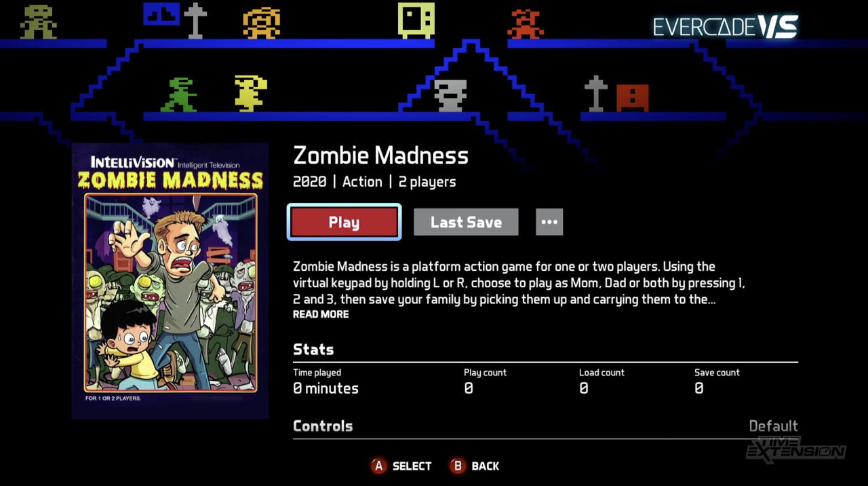This screenshot has width=868, height=486.
Task: Click the Time played 0 minutes stat
Action: (x=325, y=382)
